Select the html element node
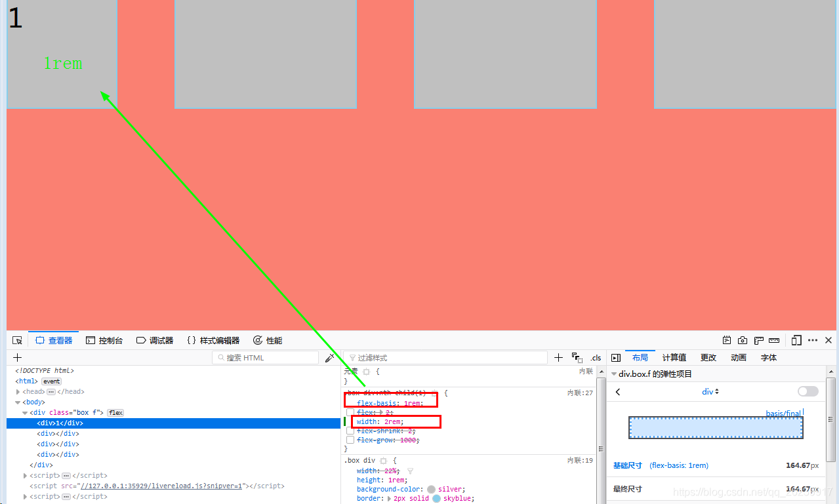The image size is (839, 504). click(x=26, y=381)
